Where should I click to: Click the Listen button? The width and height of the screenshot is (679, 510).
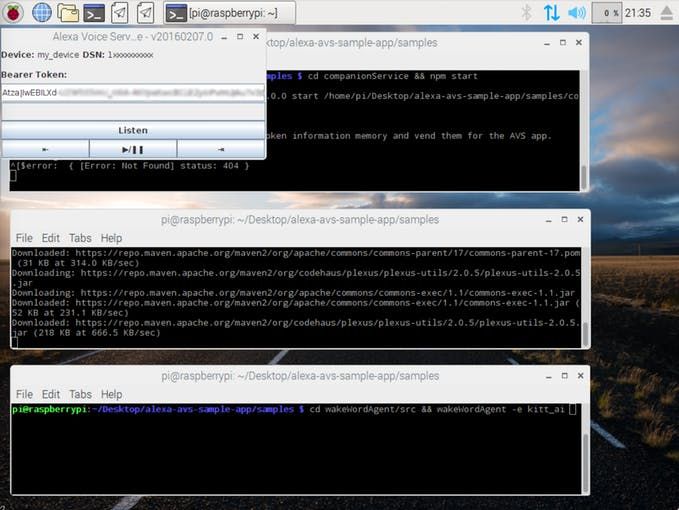click(x=133, y=130)
